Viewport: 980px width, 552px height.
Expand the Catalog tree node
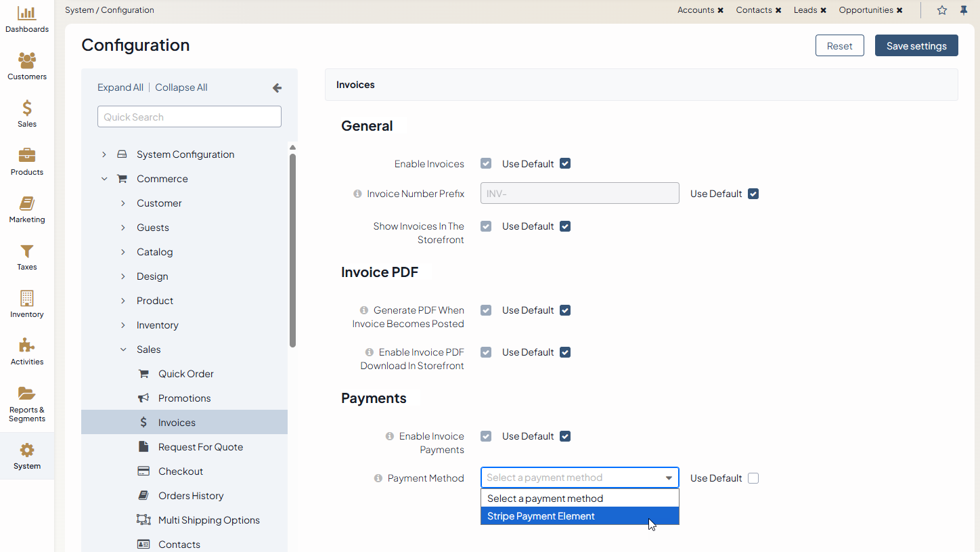[x=123, y=252]
